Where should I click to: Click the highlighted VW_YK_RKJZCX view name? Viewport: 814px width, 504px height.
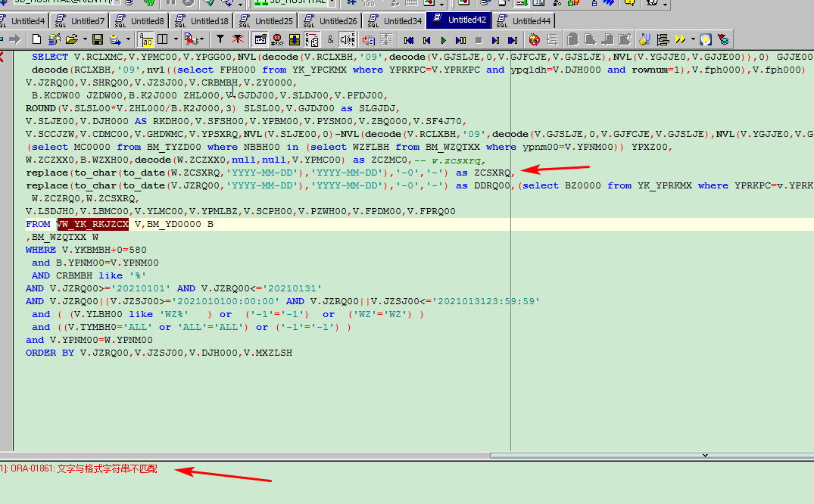[x=93, y=224]
